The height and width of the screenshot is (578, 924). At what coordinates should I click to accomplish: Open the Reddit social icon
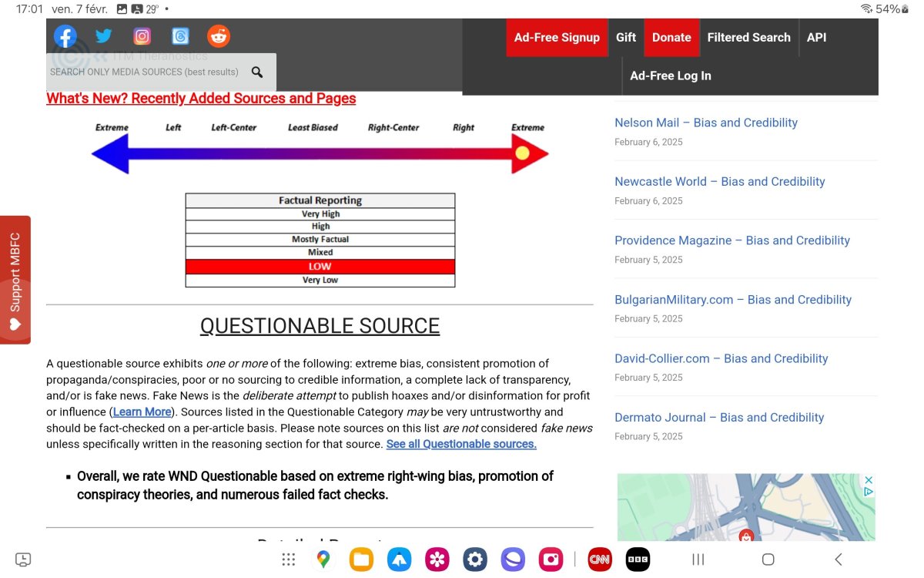pos(219,36)
